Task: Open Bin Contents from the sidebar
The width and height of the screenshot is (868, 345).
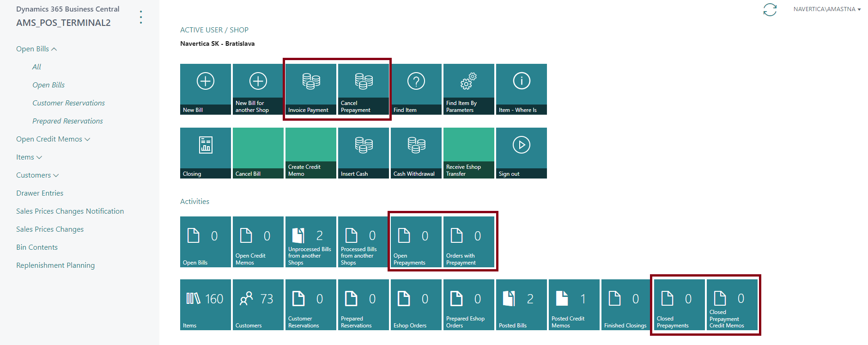Action: tap(37, 247)
